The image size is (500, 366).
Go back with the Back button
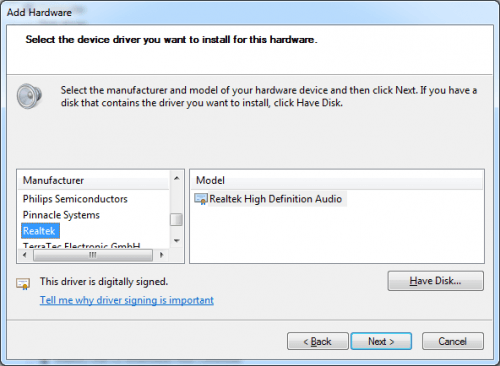[x=317, y=341]
